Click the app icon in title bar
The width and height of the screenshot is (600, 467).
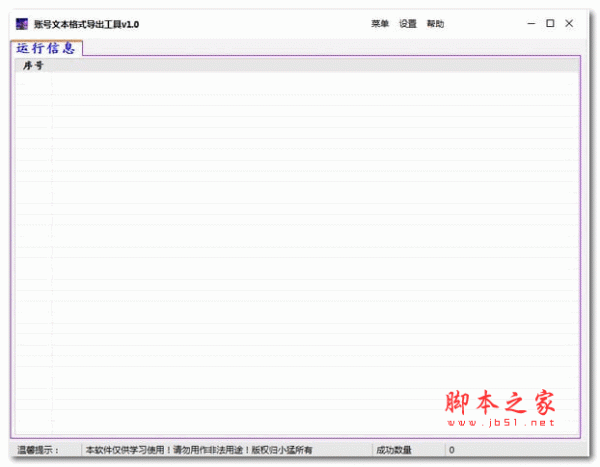point(22,24)
